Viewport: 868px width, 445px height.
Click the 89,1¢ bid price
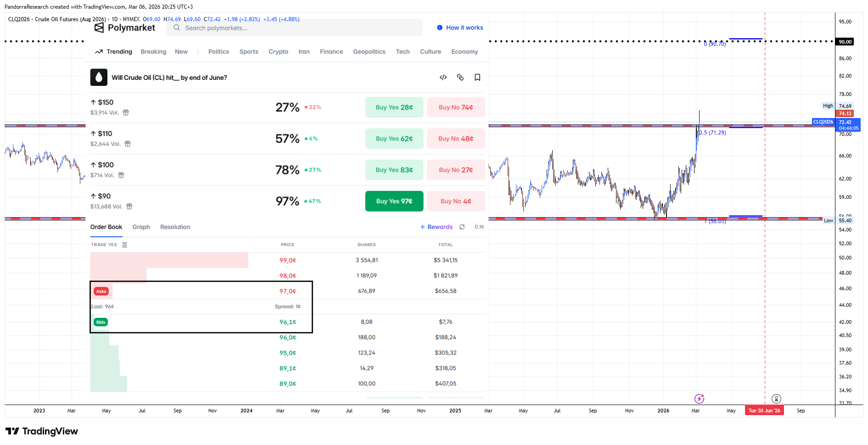coord(288,368)
